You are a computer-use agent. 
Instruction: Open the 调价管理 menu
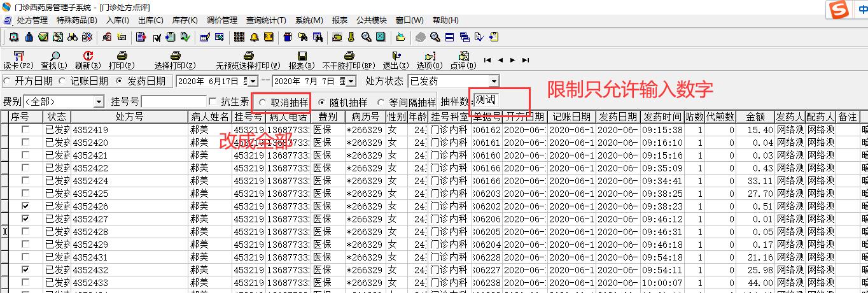(221, 20)
